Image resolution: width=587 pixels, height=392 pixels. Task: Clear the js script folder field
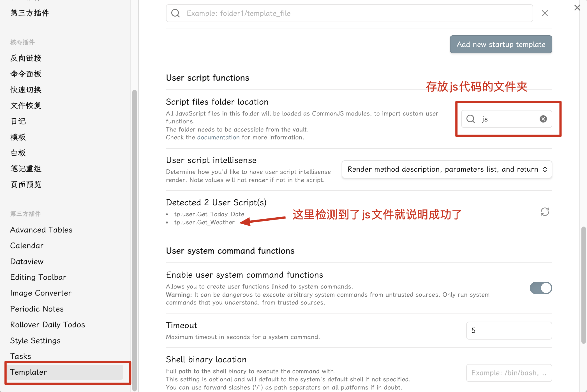coord(543,119)
